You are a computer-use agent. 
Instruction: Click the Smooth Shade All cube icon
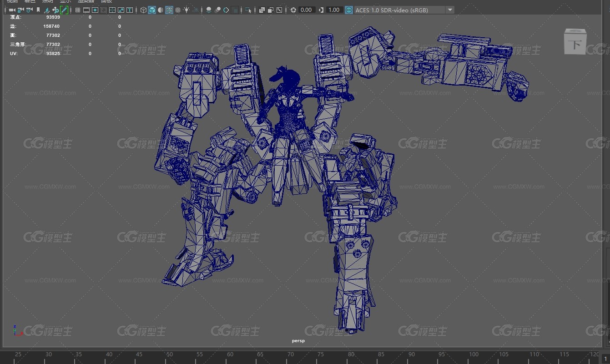click(x=152, y=10)
